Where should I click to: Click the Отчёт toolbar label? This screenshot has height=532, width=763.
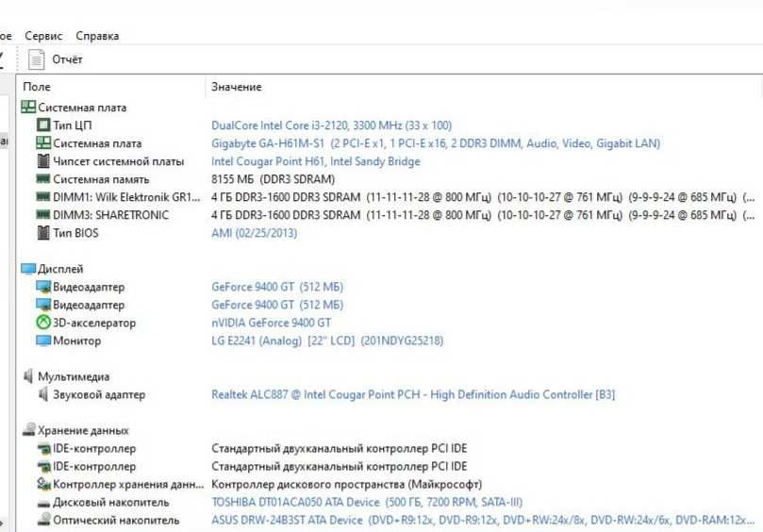pyautogui.click(x=67, y=59)
